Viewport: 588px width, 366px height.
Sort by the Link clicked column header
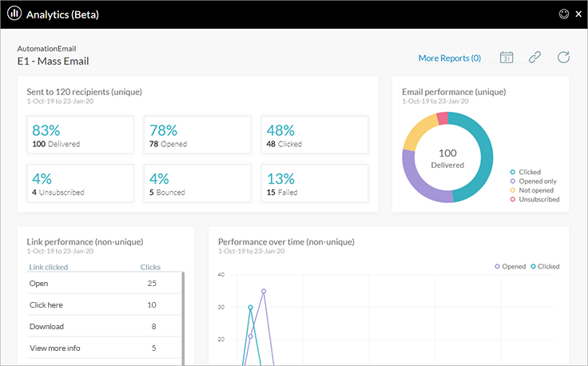pos(49,267)
